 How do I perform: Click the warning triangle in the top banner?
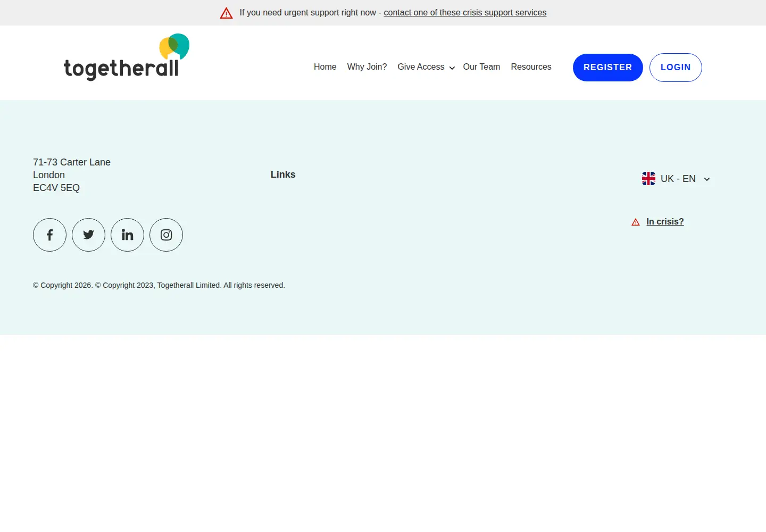(x=226, y=13)
